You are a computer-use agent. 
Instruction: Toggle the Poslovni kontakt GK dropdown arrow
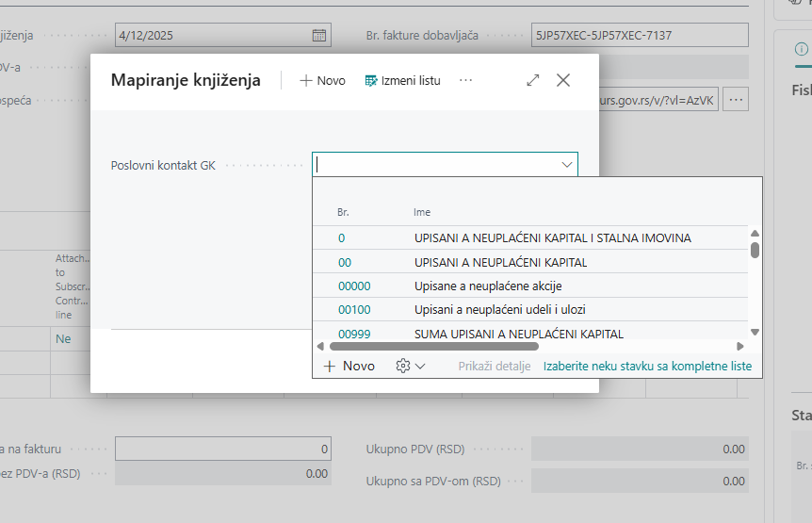pos(567,165)
